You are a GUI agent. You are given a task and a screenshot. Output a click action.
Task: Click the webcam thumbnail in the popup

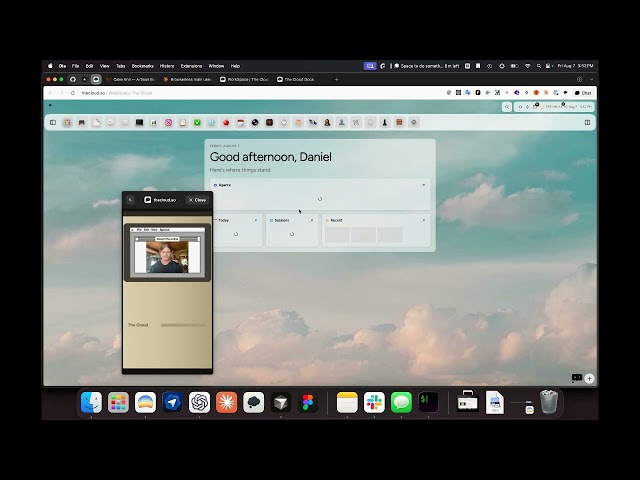click(167, 257)
